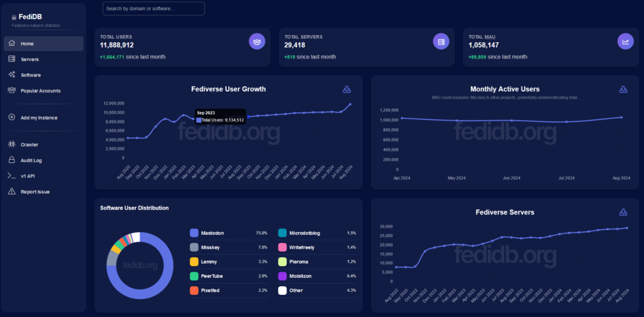Click the Mobilizon legend label
The width and height of the screenshot is (644, 317).
coord(300,276)
